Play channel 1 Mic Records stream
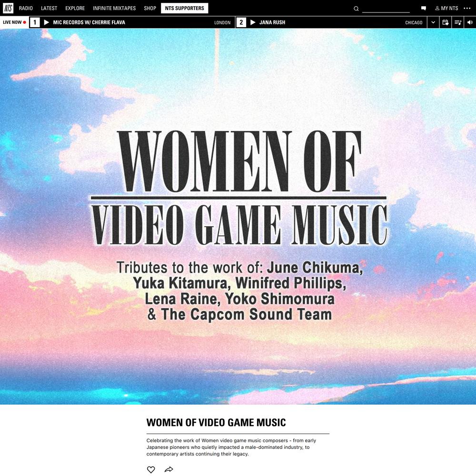Viewport: 476px width, 476px height. (x=47, y=22)
